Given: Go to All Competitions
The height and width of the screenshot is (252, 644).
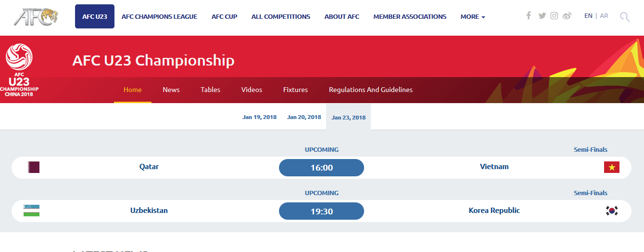Looking at the screenshot, I should tap(281, 16).
